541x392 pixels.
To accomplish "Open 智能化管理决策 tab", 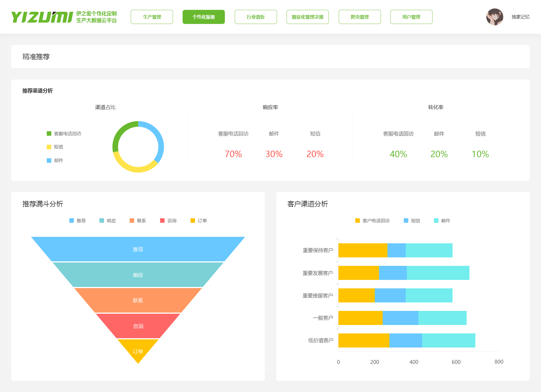I will click(308, 17).
